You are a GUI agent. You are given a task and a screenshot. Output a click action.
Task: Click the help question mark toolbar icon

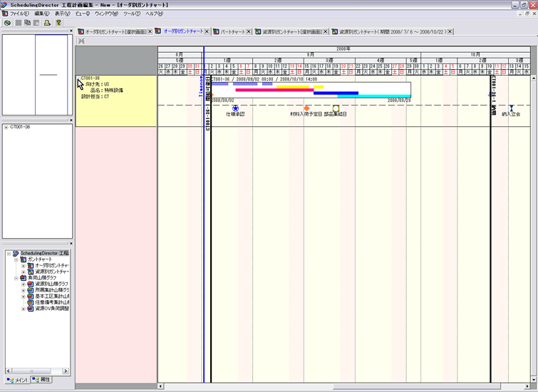[x=58, y=23]
